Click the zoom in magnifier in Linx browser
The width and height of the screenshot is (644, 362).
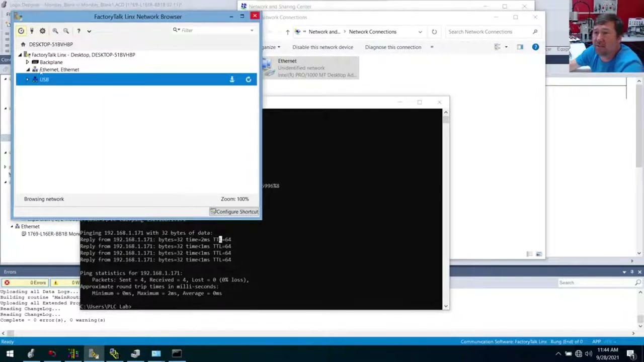tap(55, 31)
